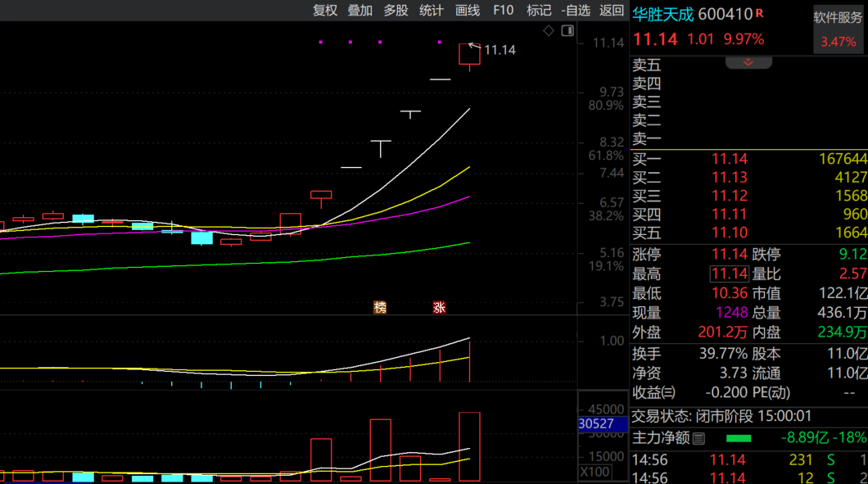Click the 涨 marker on chart
Screen dimensions: 868x484
[439, 307]
